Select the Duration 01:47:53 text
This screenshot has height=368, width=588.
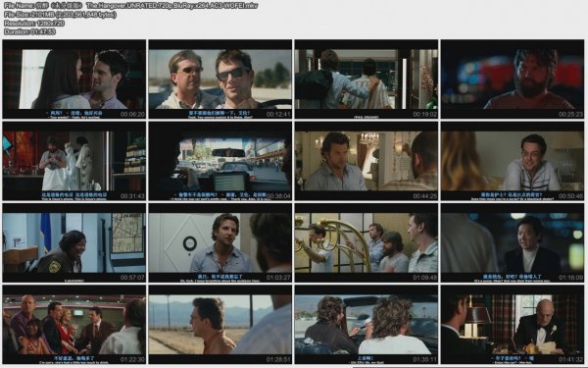click(x=30, y=32)
